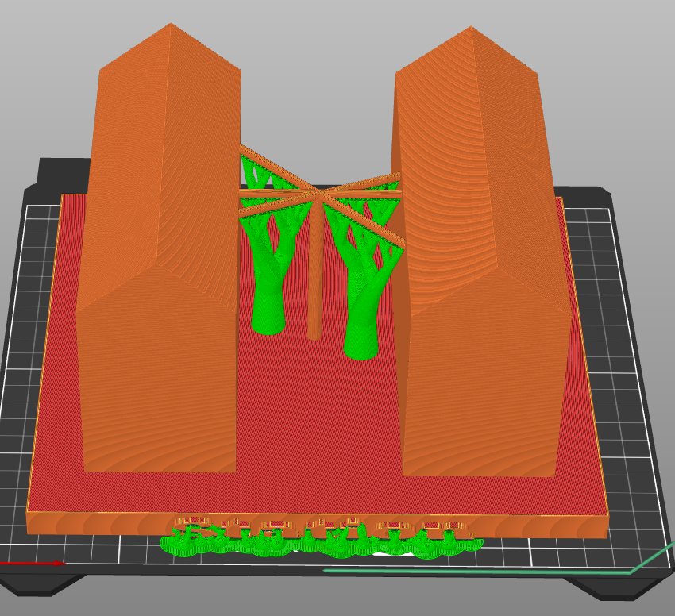This screenshot has height=616, width=675.
Task: Click the red X-axis arrow on the bed
Action: [x=33, y=563]
